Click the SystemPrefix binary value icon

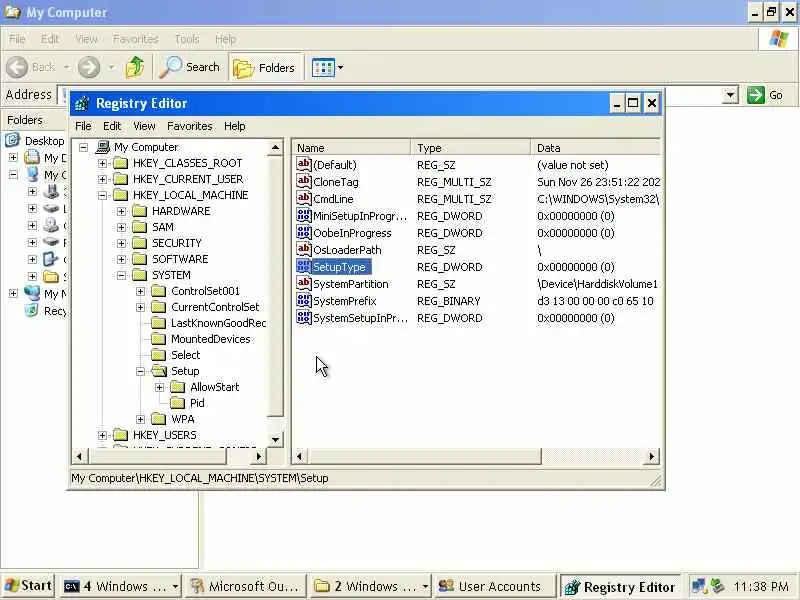304,301
